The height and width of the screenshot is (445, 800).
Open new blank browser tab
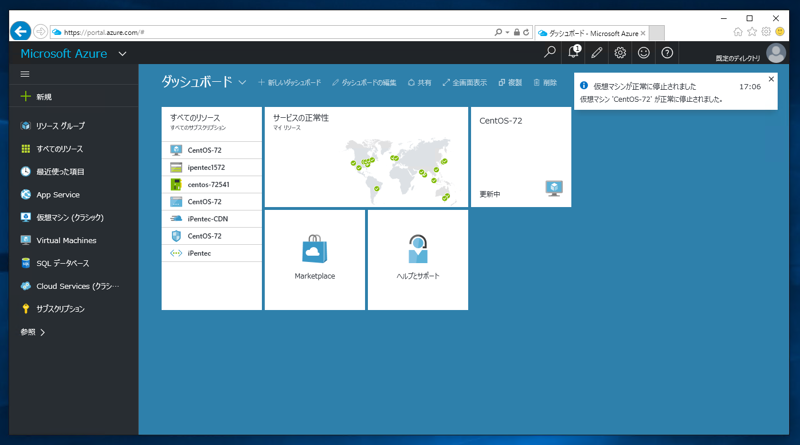click(657, 33)
